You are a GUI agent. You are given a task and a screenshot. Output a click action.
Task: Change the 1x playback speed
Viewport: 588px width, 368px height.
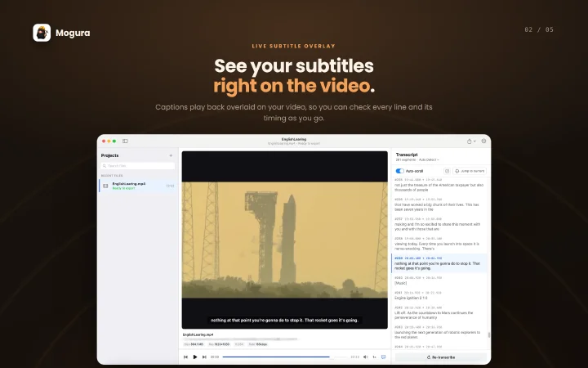374,357
